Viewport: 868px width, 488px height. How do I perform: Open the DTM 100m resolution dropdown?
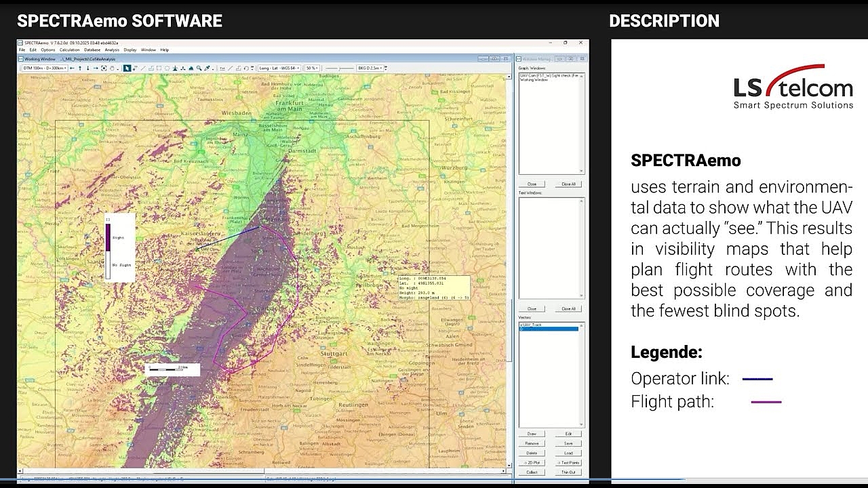click(x=43, y=68)
